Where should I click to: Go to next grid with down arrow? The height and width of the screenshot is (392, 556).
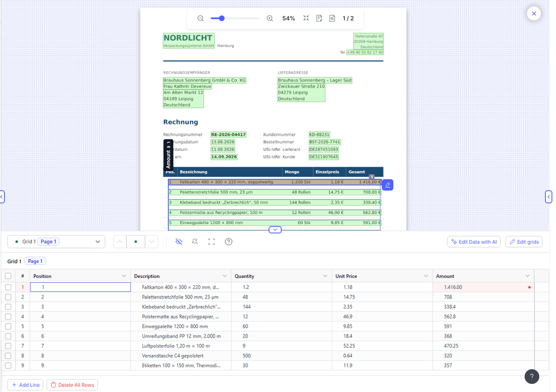point(151,242)
